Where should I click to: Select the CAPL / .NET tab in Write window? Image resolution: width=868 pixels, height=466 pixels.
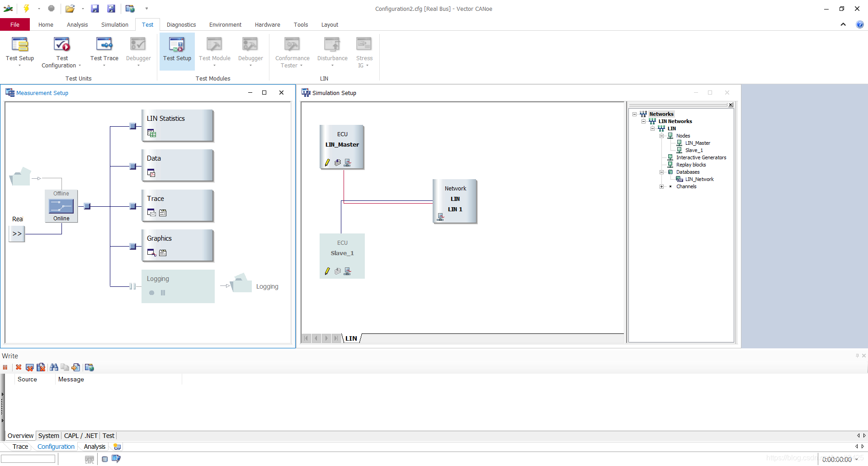tap(81, 436)
